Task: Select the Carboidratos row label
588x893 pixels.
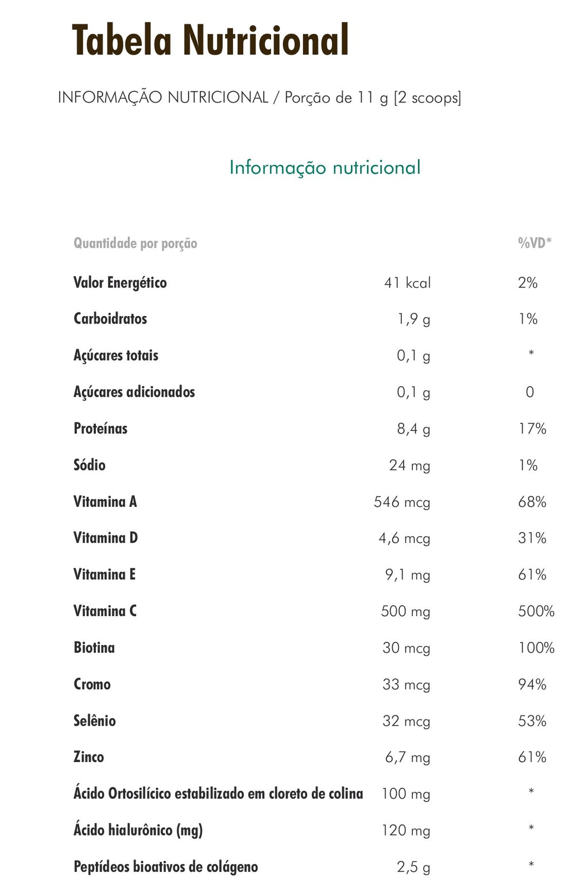Action: pyautogui.click(x=110, y=318)
